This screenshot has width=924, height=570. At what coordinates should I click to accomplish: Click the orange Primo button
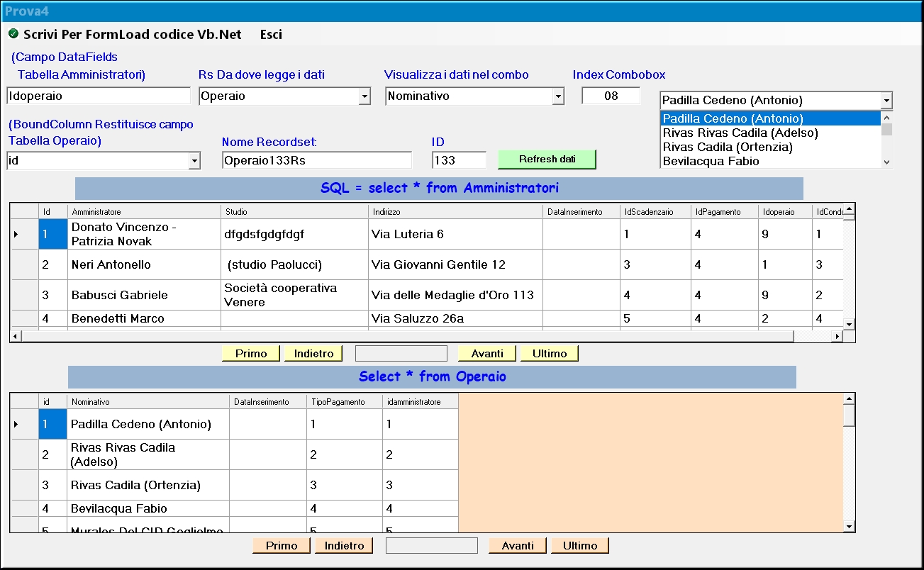[282, 545]
